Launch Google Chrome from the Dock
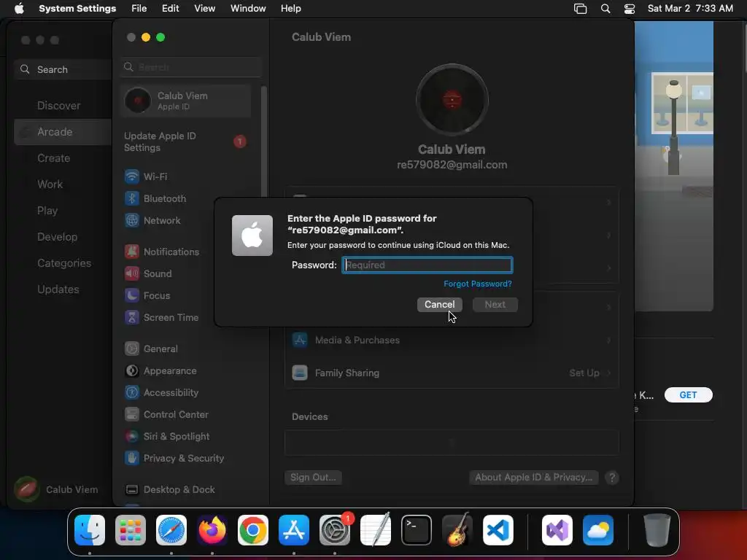The height and width of the screenshot is (560, 747). coord(253,530)
